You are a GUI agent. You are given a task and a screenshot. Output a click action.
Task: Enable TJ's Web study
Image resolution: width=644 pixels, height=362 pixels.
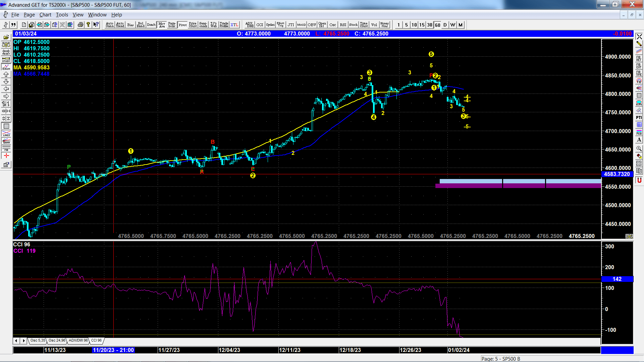point(214,25)
